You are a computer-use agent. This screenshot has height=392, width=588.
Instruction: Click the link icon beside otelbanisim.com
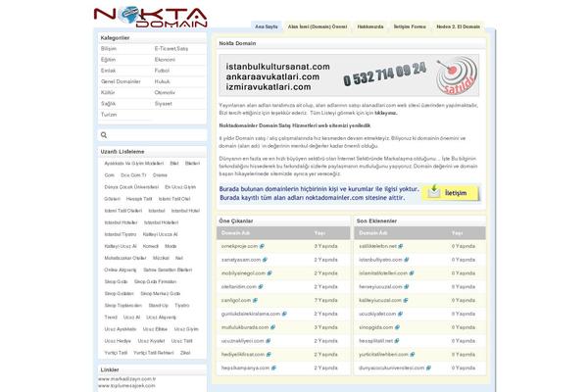pos(261,286)
